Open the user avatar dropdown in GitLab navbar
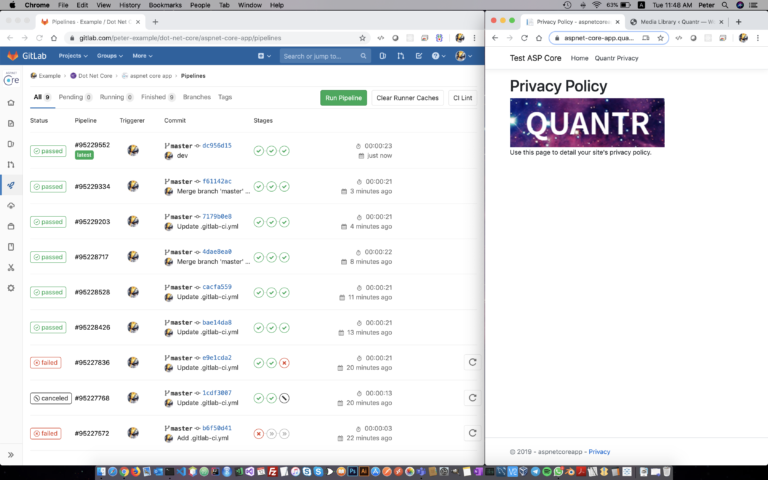The image size is (768, 480). (463, 56)
